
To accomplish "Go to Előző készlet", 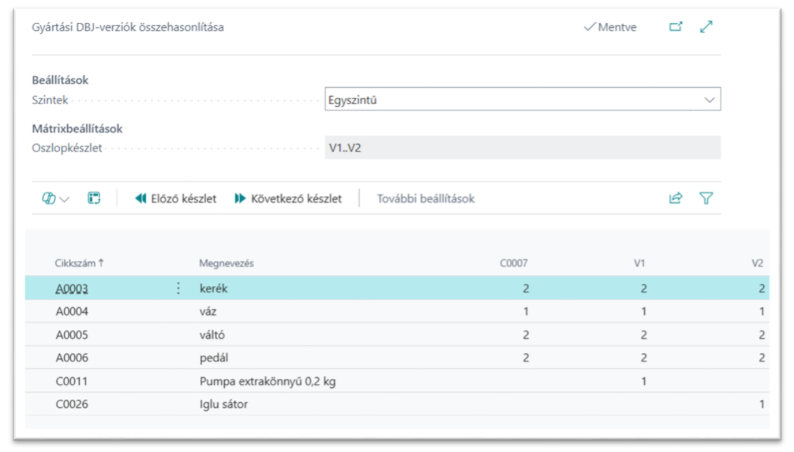I will point(176,198).
